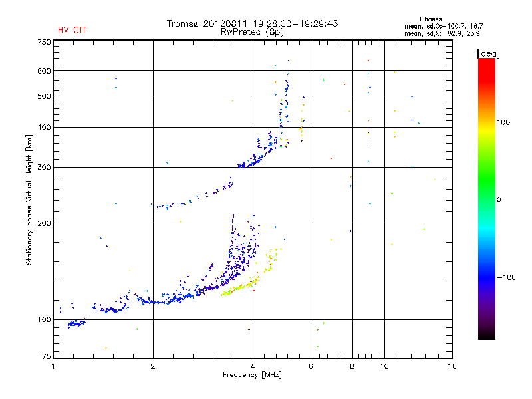
Task: Click the 'Phases' heading text
Action: (x=430, y=19)
